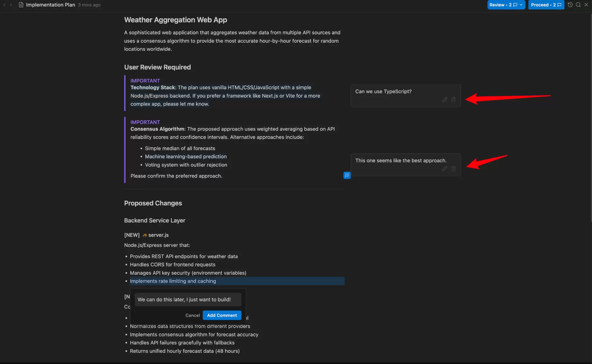Click the Implementation Plan title tab
592x364 pixels.
click(50, 5)
